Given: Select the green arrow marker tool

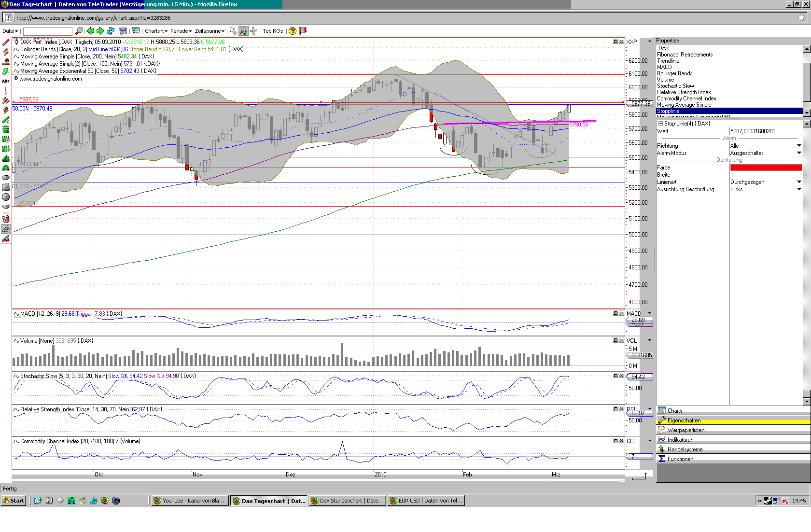Looking at the screenshot, I should pyautogui.click(x=6, y=71).
